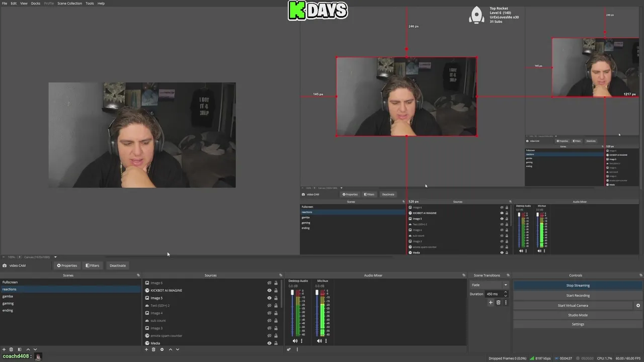This screenshot has width=644, height=362.
Task: Remove scene transition trash icon
Action: click(498, 302)
